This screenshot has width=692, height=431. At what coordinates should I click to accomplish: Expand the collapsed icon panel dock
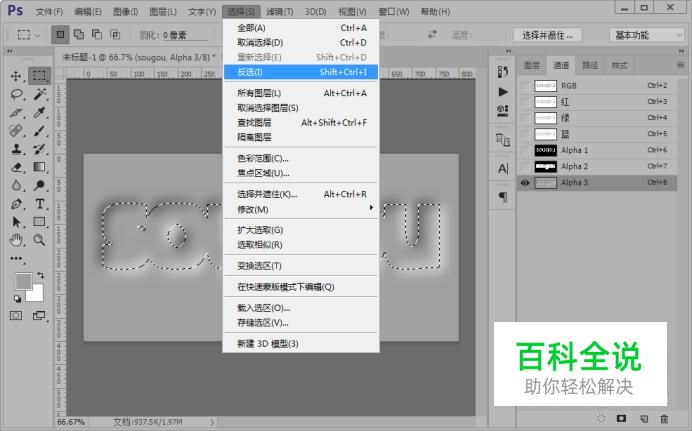508,51
